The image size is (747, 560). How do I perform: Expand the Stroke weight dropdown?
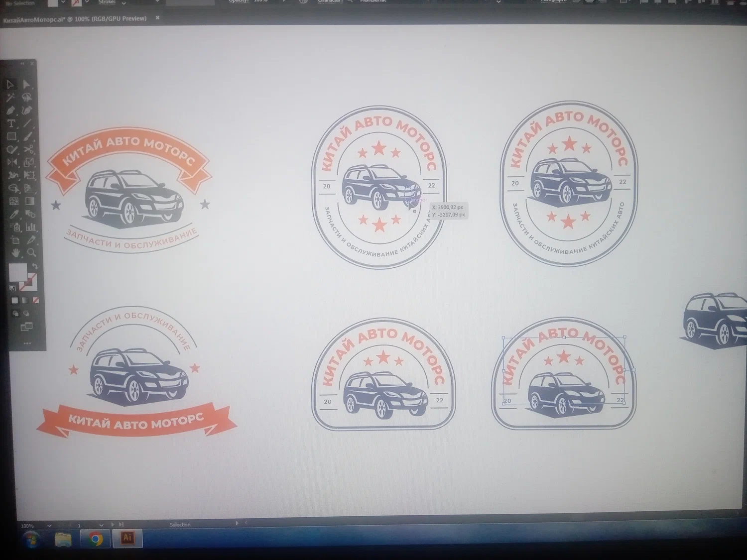(x=124, y=2)
